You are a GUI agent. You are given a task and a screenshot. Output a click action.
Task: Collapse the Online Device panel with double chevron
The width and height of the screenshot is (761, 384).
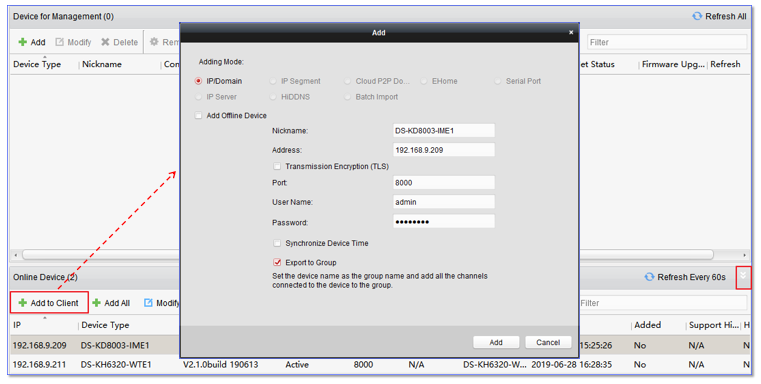pyautogui.click(x=743, y=277)
